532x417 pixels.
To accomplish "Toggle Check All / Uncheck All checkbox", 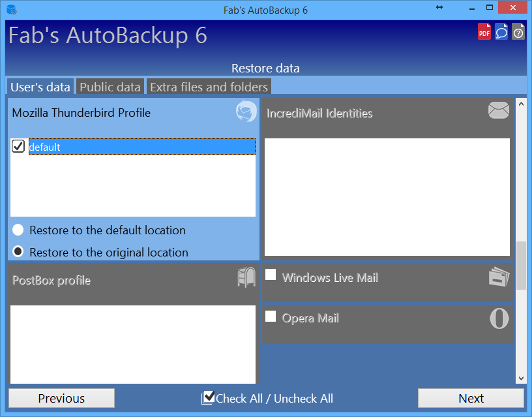I will (x=208, y=397).
